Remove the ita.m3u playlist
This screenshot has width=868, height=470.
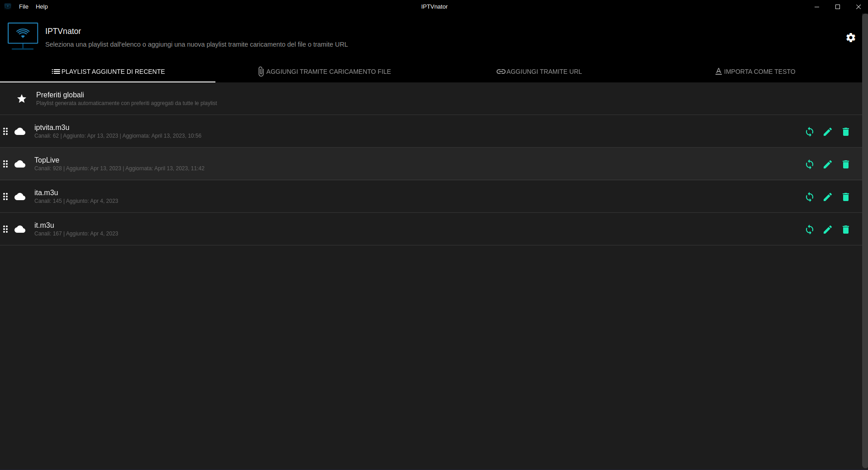846,197
